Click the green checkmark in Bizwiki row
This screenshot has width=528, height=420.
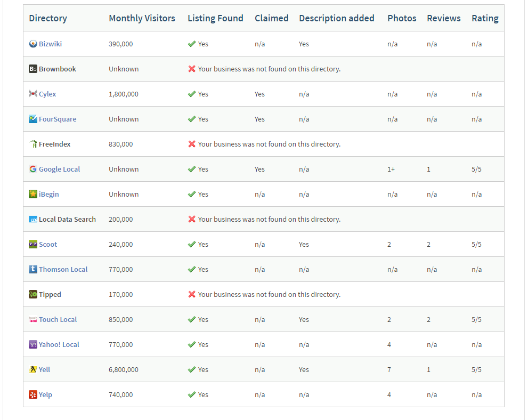coord(192,44)
